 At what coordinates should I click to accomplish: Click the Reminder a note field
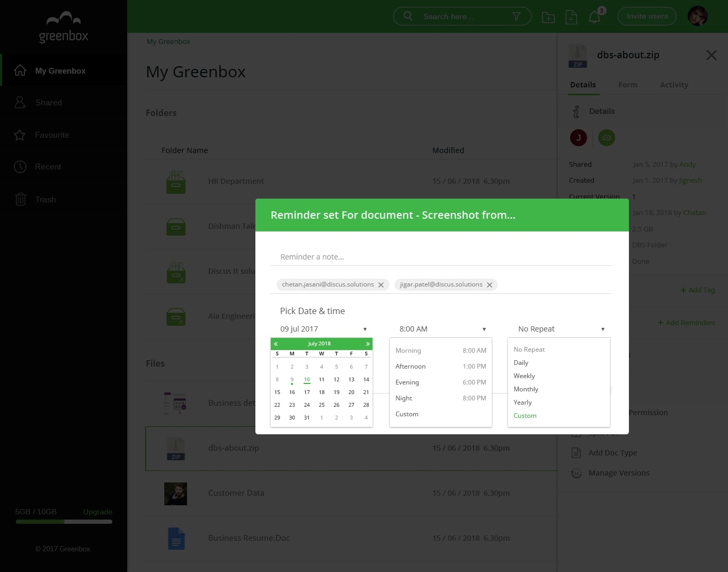coord(441,257)
